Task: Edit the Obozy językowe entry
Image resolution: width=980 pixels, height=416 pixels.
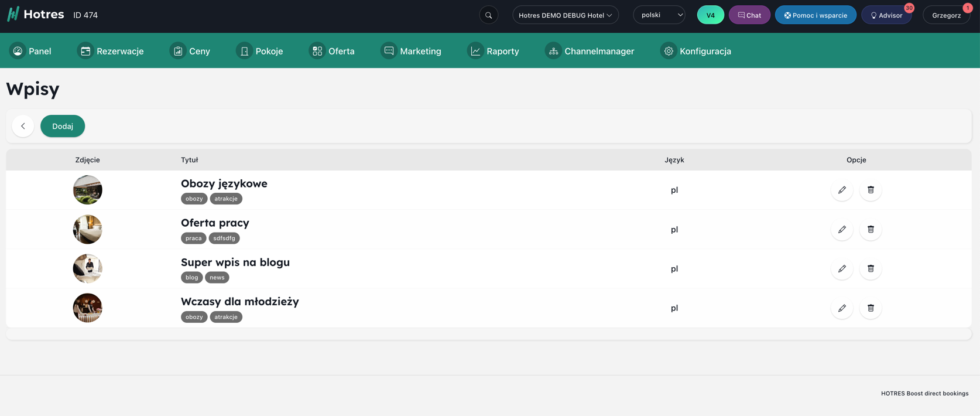Action: pyautogui.click(x=841, y=190)
